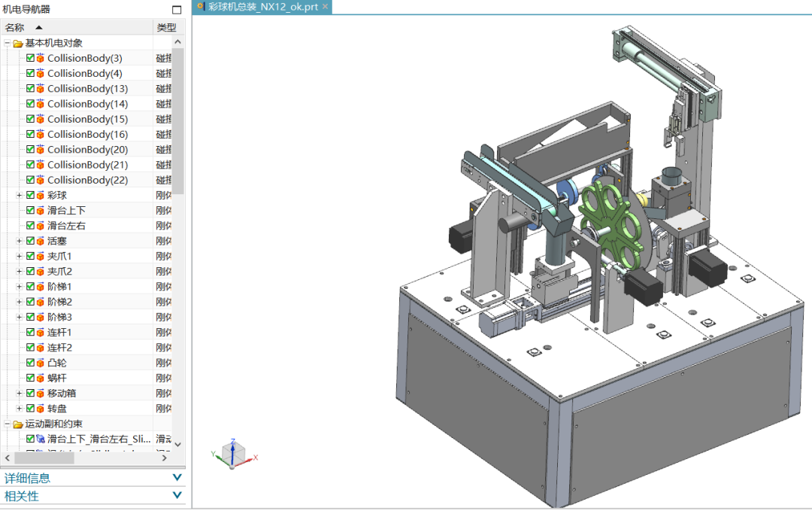Switch to the 彩球机总装_NX12_ok.prt tab

(262, 7)
